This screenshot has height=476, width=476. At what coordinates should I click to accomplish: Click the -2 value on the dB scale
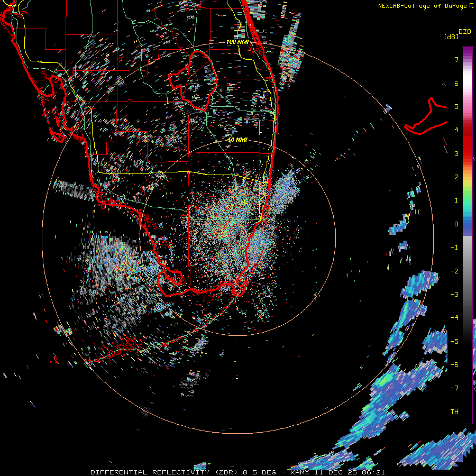coord(454,271)
